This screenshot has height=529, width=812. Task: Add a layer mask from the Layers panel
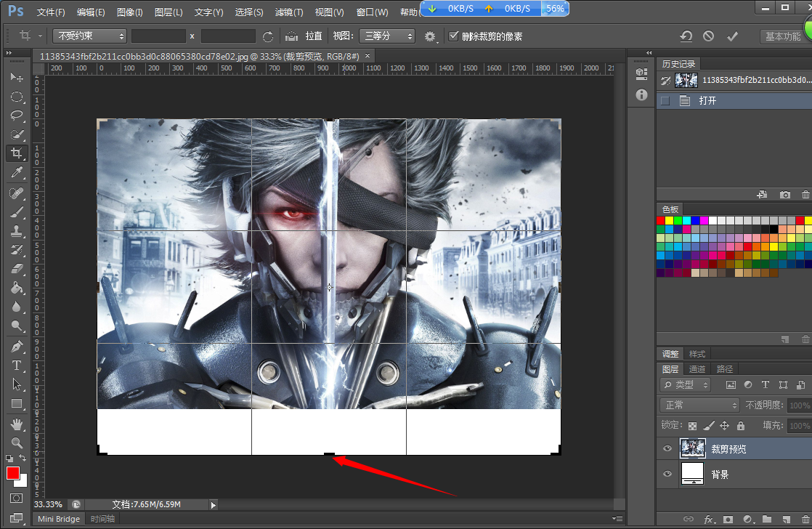click(728, 519)
